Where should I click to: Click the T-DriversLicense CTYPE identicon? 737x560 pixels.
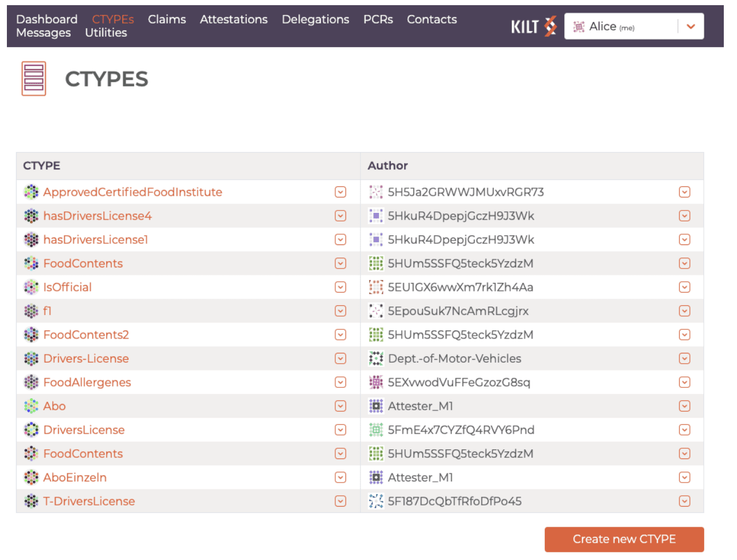pyautogui.click(x=31, y=501)
